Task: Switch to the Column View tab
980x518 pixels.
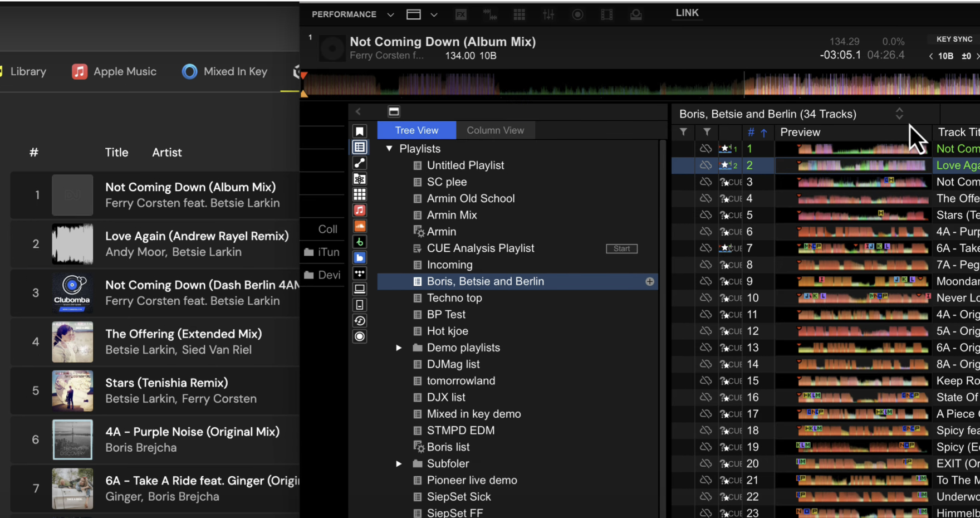Action: 495,130
